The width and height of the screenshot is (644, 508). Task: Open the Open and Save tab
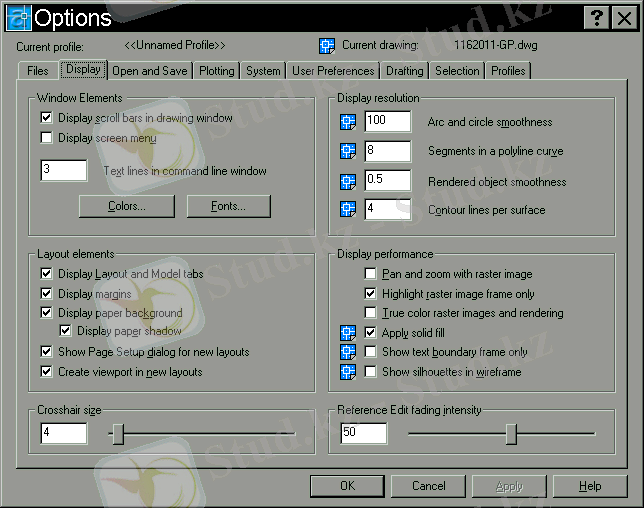[x=150, y=71]
